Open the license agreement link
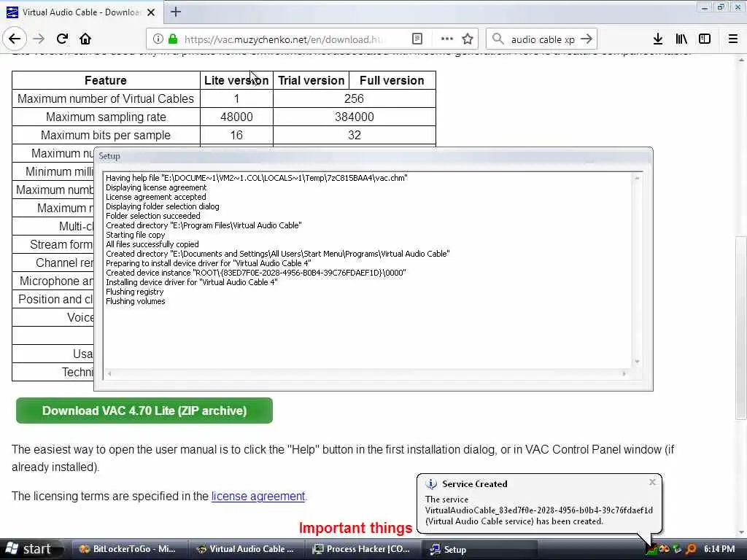Viewport: 747px width, 560px height. 258,496
